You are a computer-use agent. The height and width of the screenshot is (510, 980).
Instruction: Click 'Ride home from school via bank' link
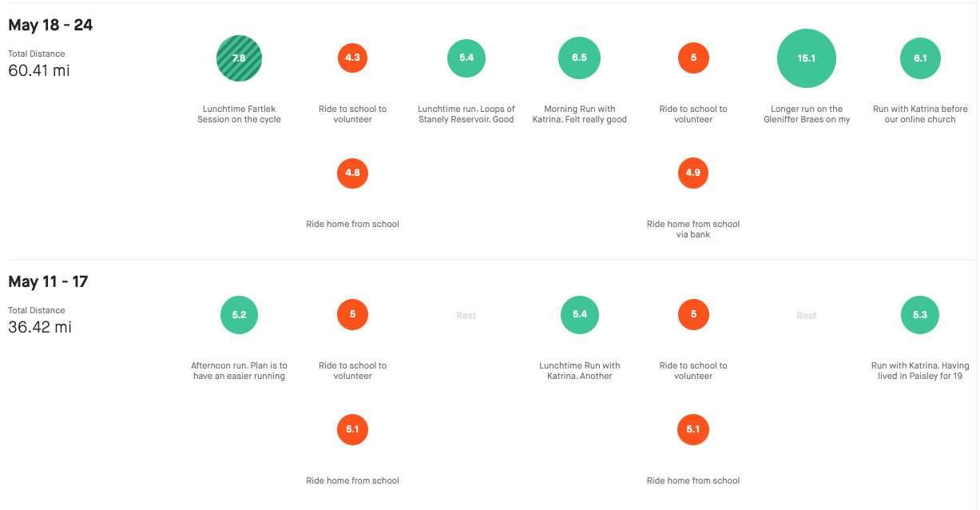click(693, 229)
